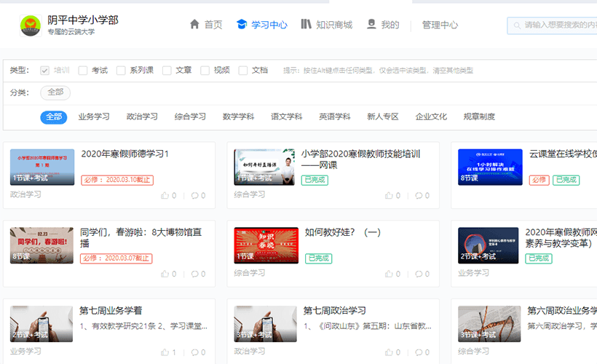Viewport: 597px width, 364px height.
Task: Open thumbnail of 第七周政治学习 course
Action: tap(266, 324)
